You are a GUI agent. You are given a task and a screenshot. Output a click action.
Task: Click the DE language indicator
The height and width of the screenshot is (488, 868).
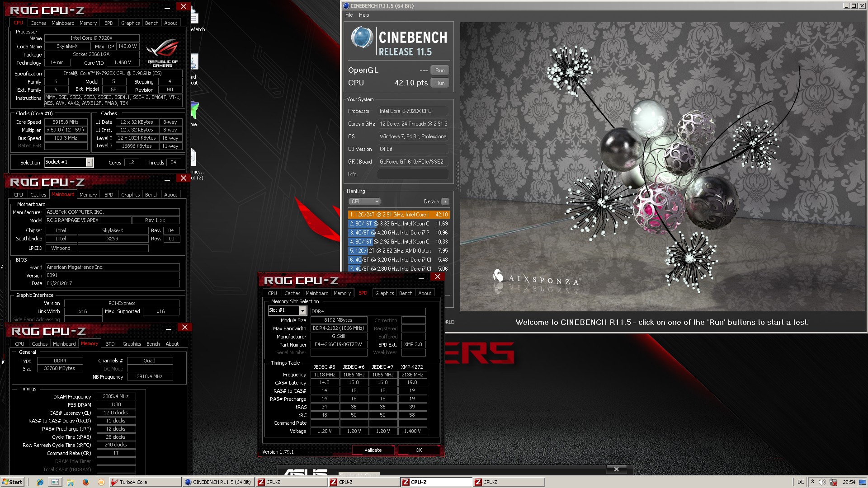click(801, 482)
